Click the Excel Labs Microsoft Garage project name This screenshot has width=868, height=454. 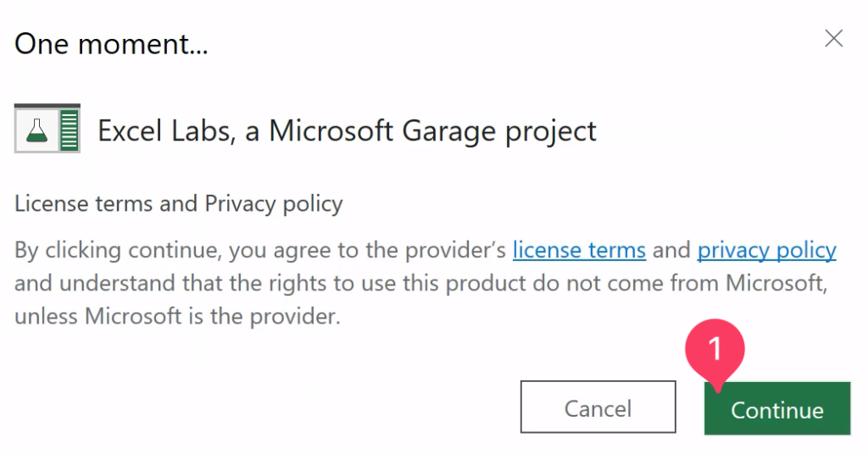[347, 131]
